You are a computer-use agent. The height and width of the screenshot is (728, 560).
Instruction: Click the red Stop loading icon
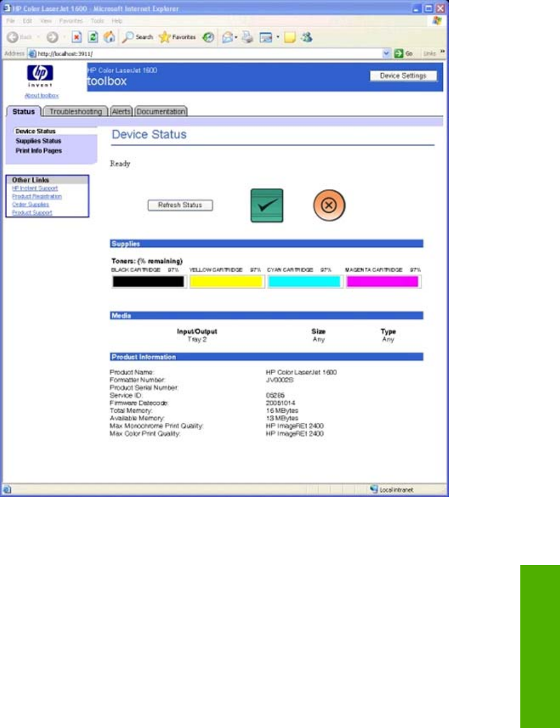click(76, 37)
